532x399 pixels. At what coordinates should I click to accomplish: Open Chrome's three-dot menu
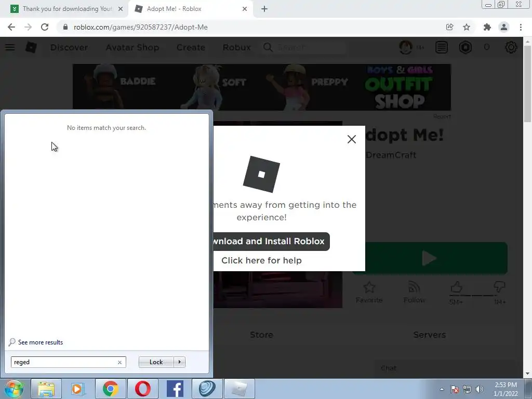tap(521, 27)
